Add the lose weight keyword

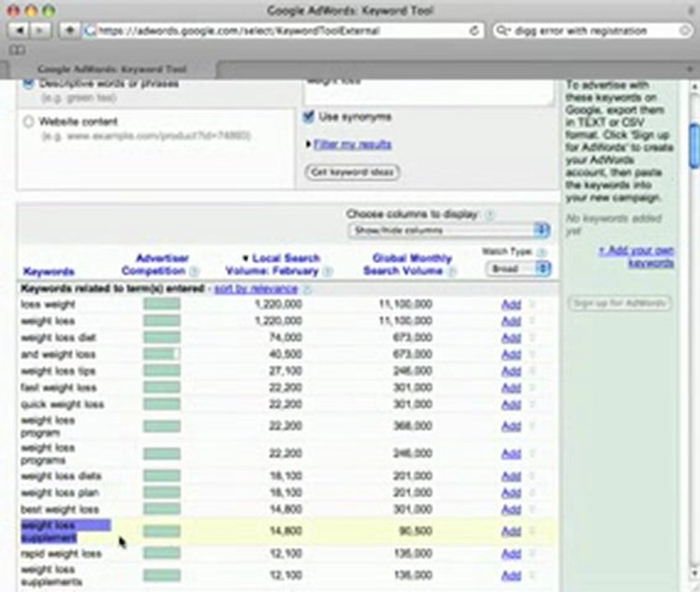511,305
